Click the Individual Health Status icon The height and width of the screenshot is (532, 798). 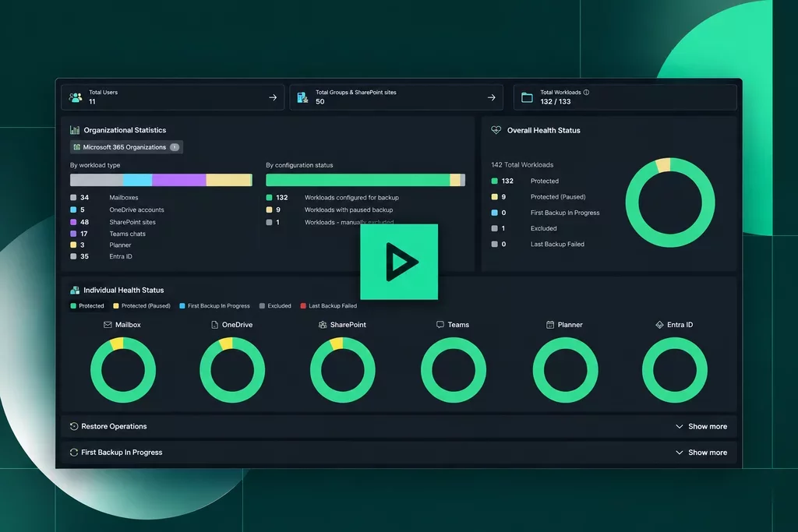pos(75,290)
